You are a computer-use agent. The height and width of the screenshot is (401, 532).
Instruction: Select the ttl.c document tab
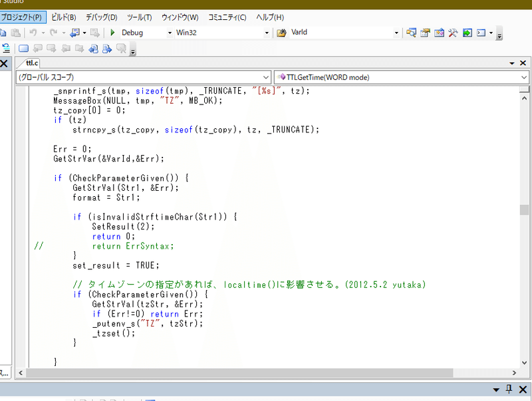pyautogui.click(x=32, y=63)
